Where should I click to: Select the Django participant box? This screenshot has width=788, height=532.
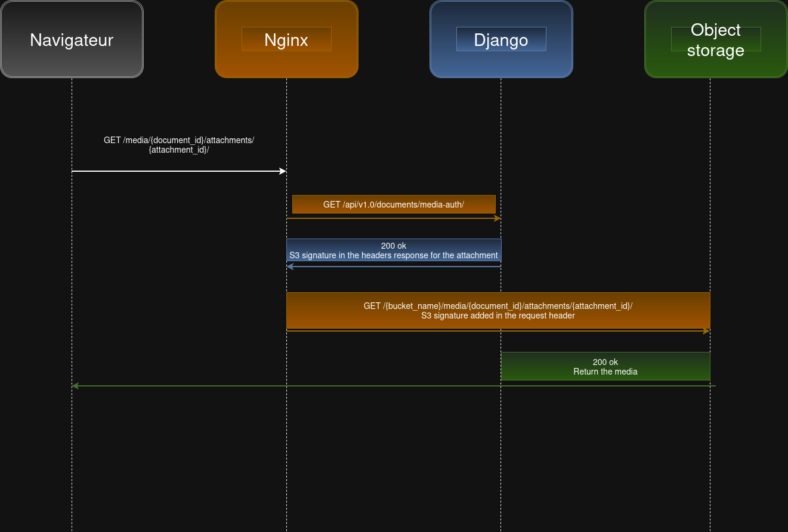click(501, 39)
